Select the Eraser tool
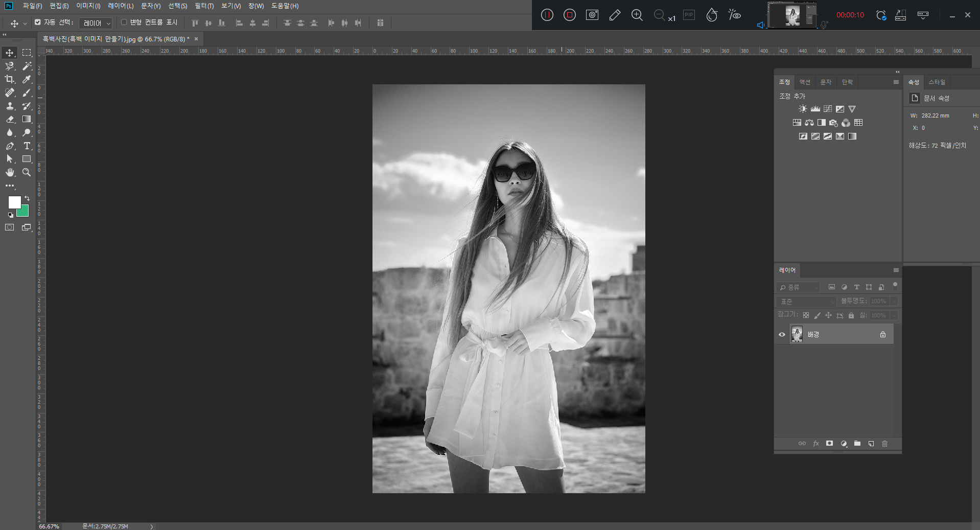Screen dimensions: 980x530 click(10, 119)
